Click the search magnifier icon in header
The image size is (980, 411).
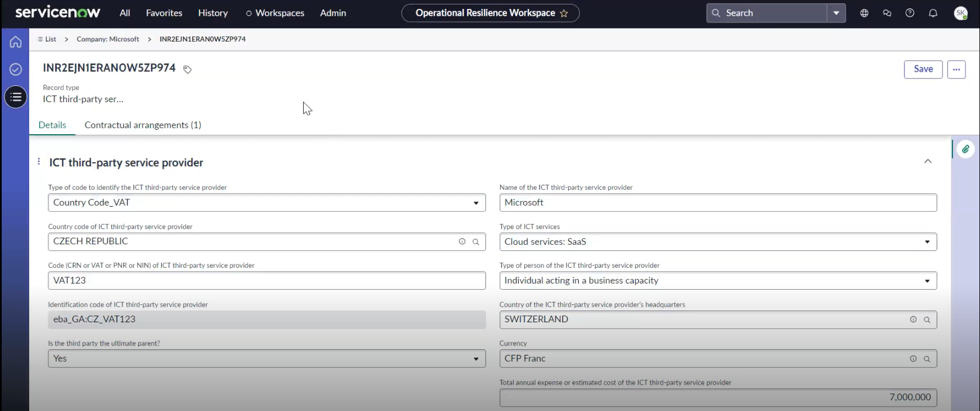pos(716,13)
